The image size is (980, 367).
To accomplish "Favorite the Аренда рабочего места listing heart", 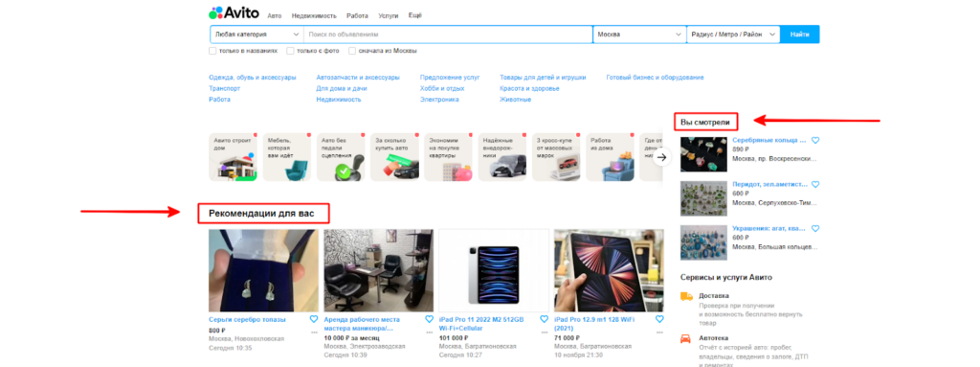I will click(429, 319).
